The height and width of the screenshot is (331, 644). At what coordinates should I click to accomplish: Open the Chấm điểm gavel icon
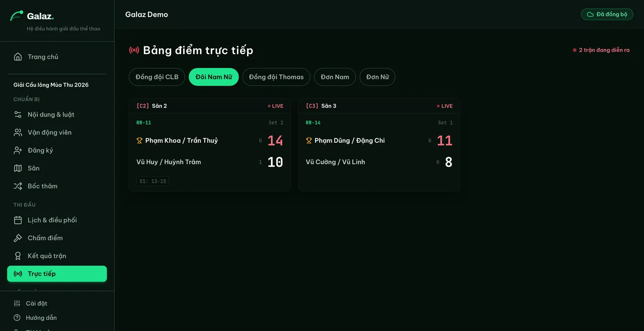tap(18, 238)
